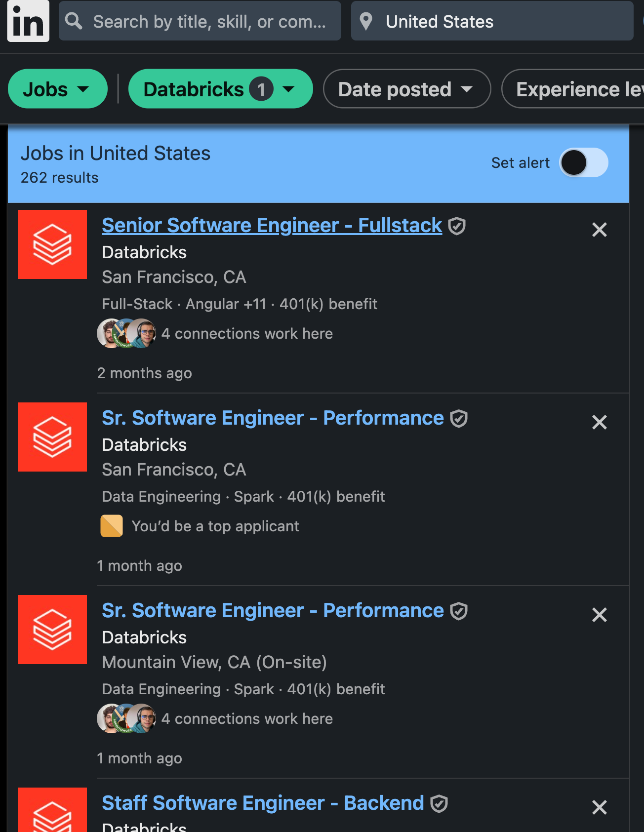Toggle the Set alert switch

click(x=583, y=162)
